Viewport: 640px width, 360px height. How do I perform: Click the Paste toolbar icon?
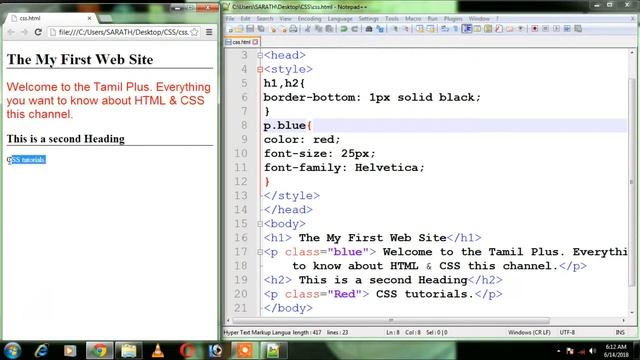coord(329,29)
